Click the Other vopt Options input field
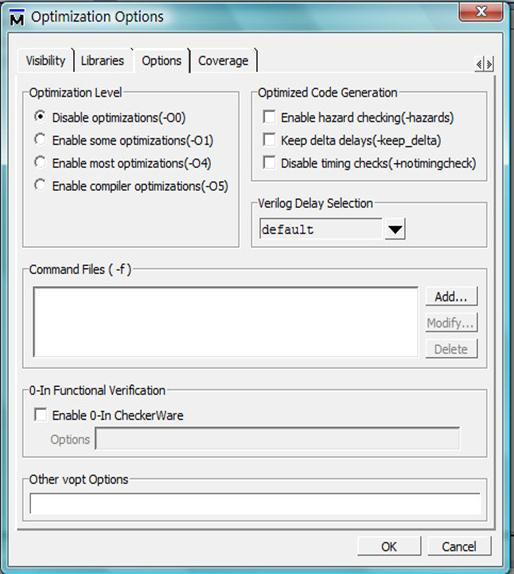Image resolution: width=514 pixels, height=574 pixels. (x=255, y=503)
